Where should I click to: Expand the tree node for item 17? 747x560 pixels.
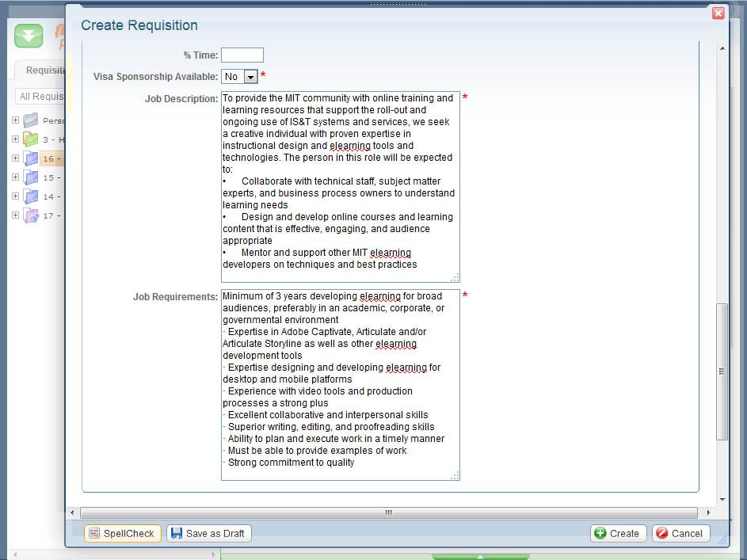coord(15,215)
